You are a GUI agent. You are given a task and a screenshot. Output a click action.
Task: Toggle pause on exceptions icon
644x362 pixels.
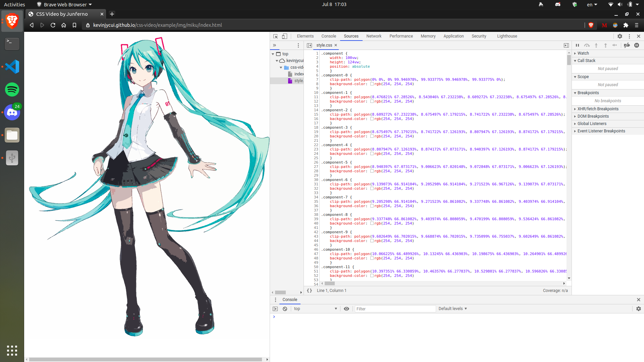tap(637, 45)
